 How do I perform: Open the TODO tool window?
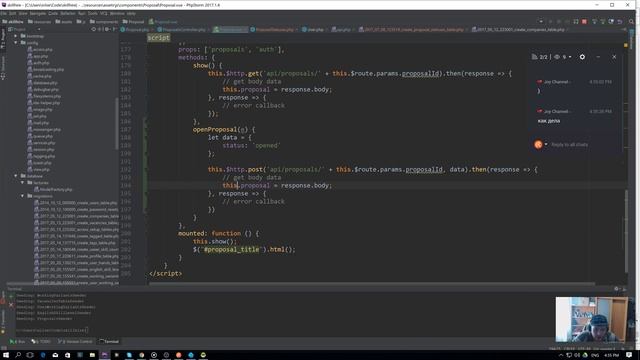(41, 341)
